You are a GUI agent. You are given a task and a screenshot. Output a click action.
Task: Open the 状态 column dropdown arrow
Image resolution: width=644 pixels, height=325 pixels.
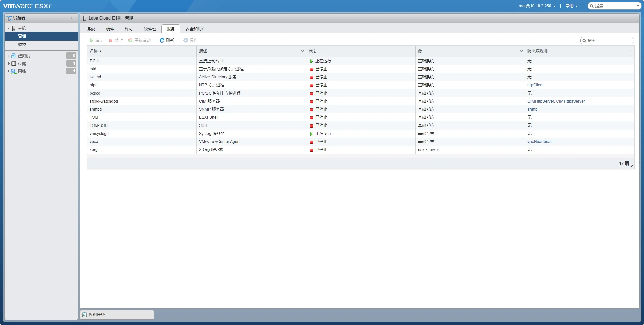click(x=412, y=51)
